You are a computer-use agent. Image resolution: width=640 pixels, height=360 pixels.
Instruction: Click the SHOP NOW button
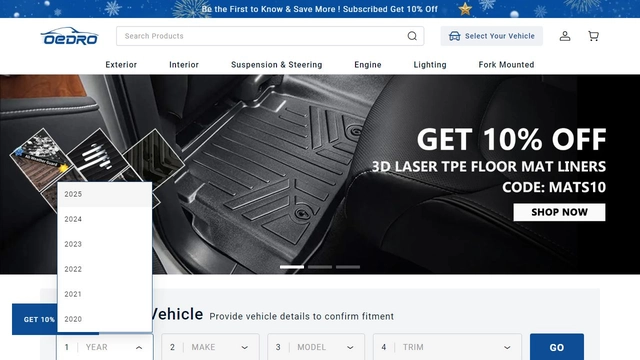coord(559,212)
